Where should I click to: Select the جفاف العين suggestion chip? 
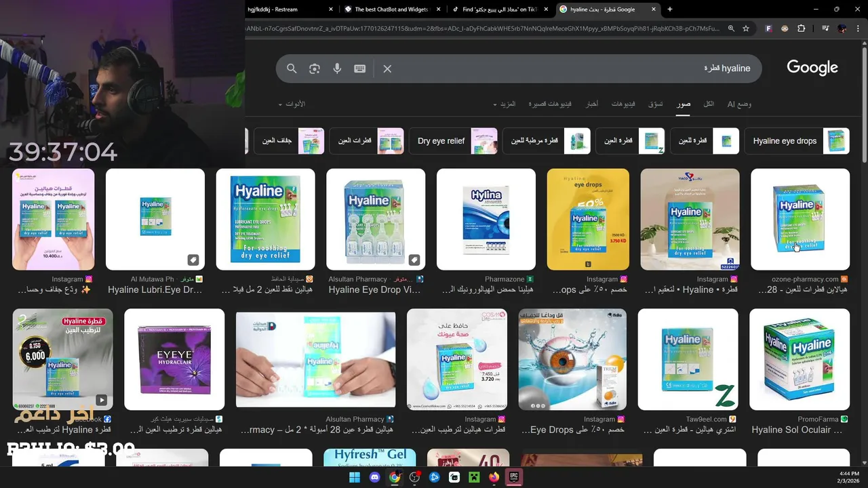289,141
